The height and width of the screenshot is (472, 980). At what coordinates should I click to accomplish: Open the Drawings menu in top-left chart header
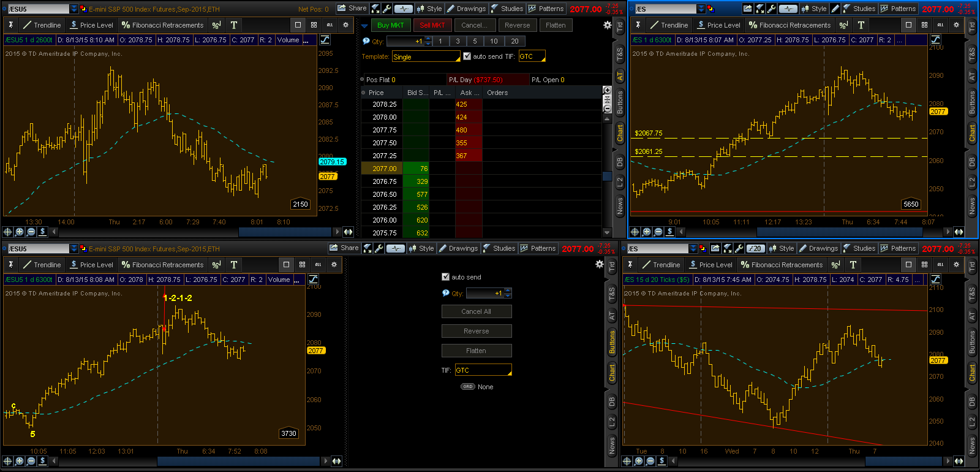click(x=466, y=9)
